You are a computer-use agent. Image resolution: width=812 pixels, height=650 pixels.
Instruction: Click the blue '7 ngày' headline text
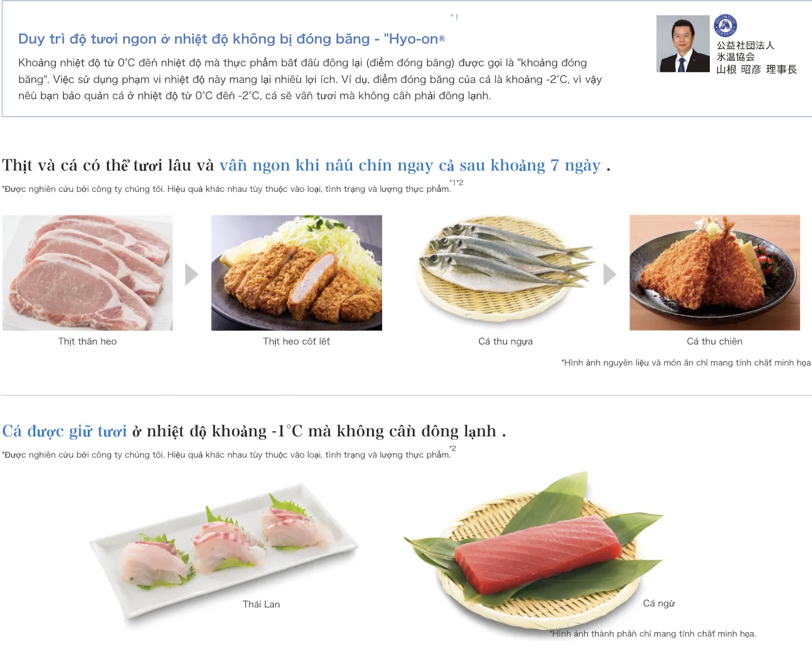click(575, 165)
